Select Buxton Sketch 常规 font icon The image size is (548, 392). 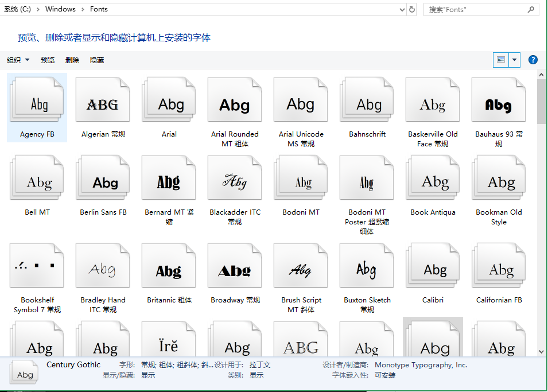(367, 265)
